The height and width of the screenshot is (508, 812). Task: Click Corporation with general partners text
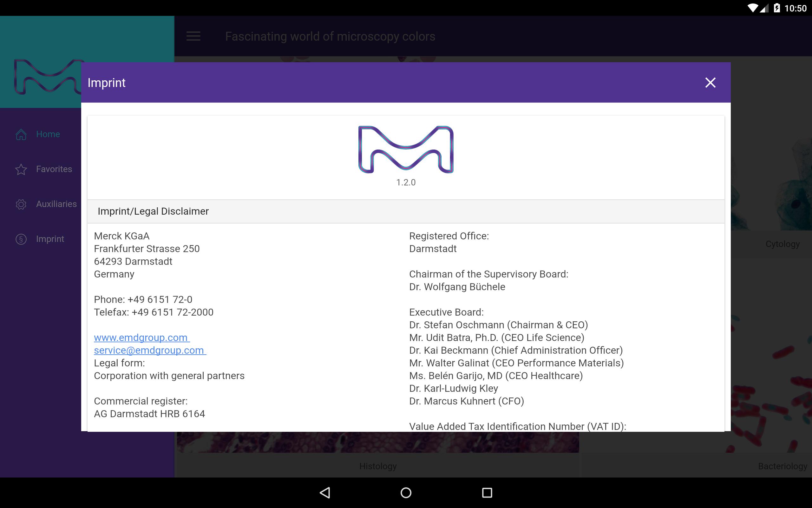pos(169,376)
